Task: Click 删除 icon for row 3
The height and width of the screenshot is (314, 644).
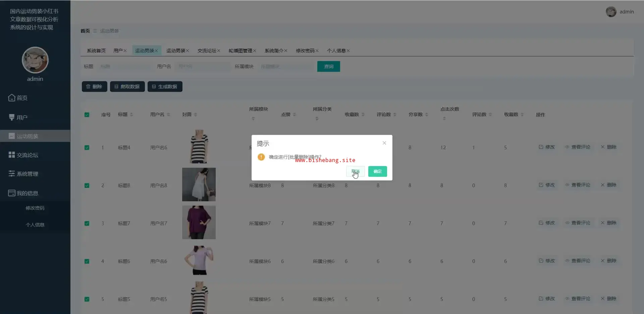Action: [603, 223]
